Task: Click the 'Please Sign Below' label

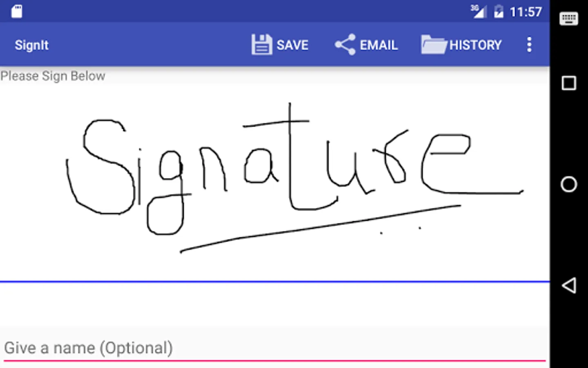Action: click(x=53, y=76)
